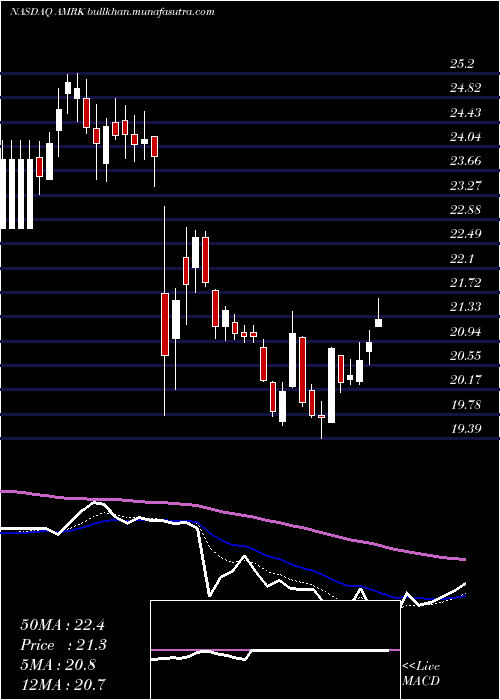Click the 20.55 price axis label
Image resolution: width=500 pixels, height=700 pixels.
tap(465, 356)
